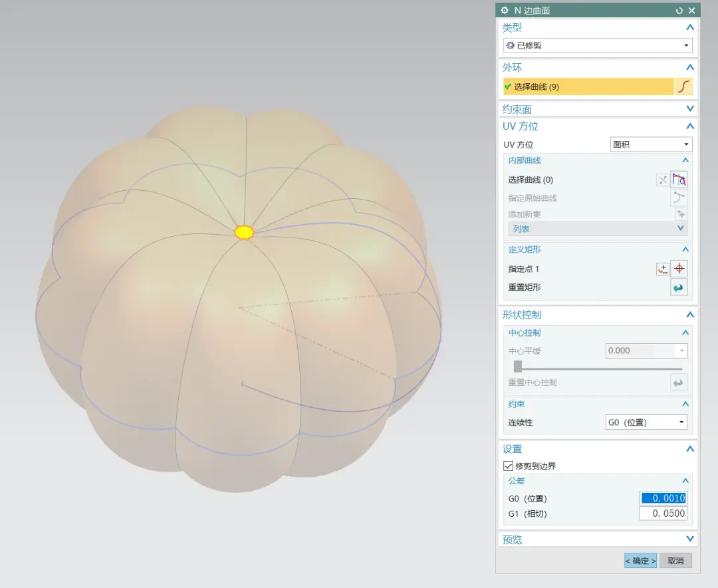
Task: Click the 重置矩形 reset icon
Action: [x=679, y=287]
